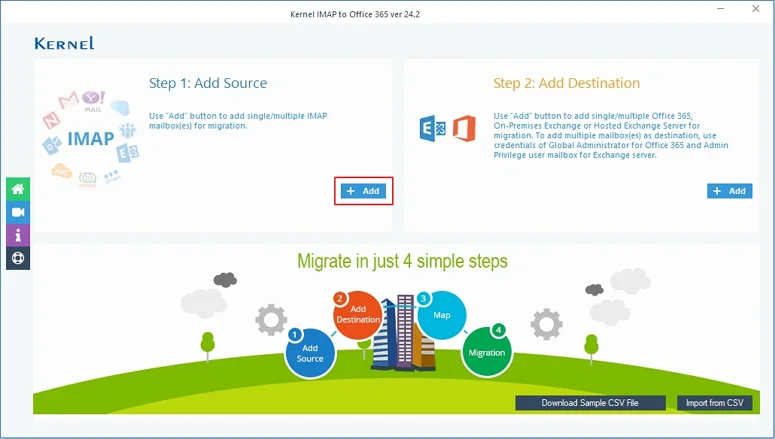Click the orange Office 365 logo
The image size is (775, 439).
coord(465,129)
